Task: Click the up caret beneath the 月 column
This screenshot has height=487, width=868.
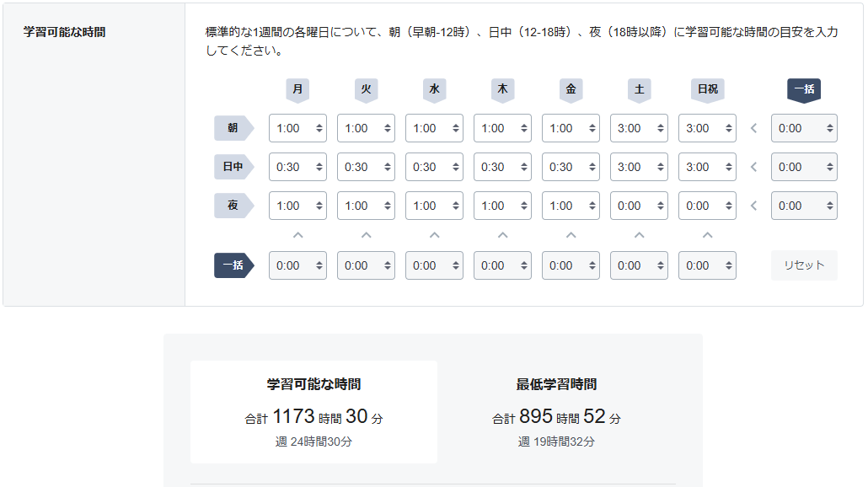Action: [x=297, y=236]
